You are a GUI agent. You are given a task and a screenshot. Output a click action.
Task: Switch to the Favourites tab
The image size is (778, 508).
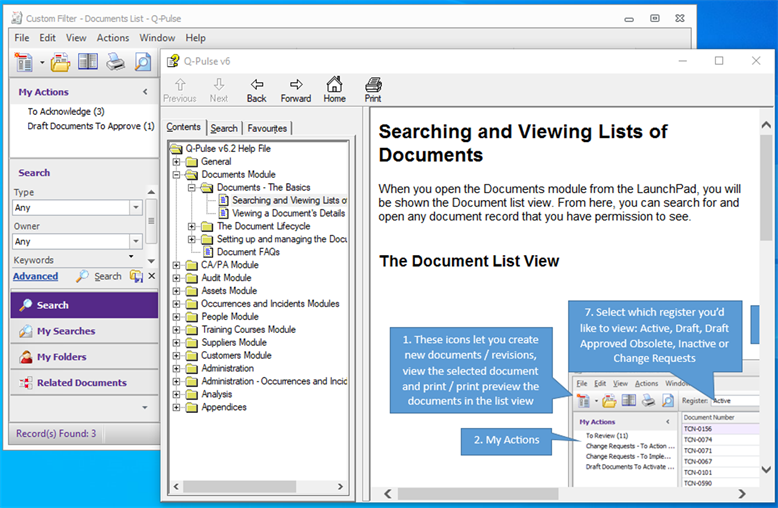click(x=267, y=128)
